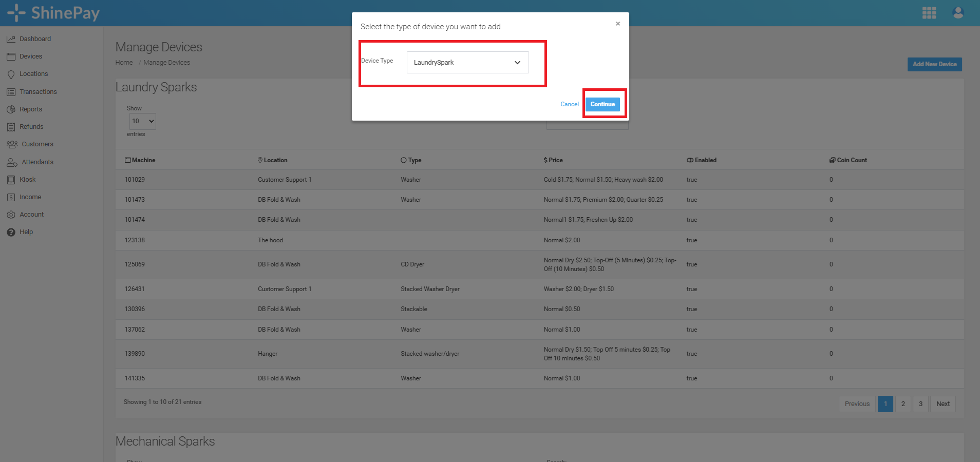This screenshot has width=980, height=462.
Task: Select machine 141335 cell
Action: [135, 378]
